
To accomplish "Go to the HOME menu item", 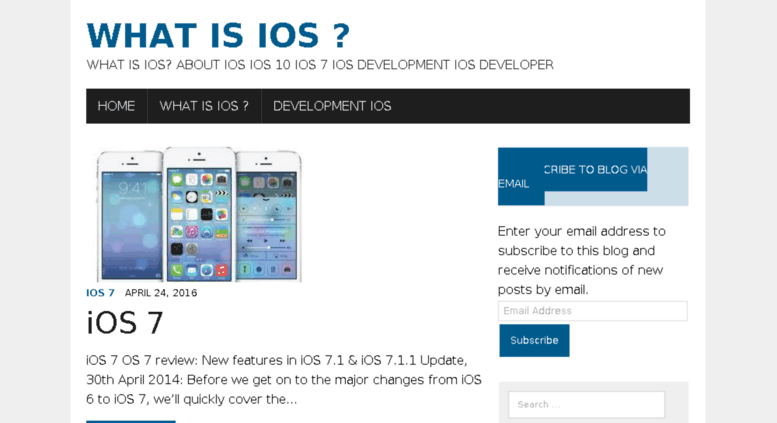I will point(116,106).
